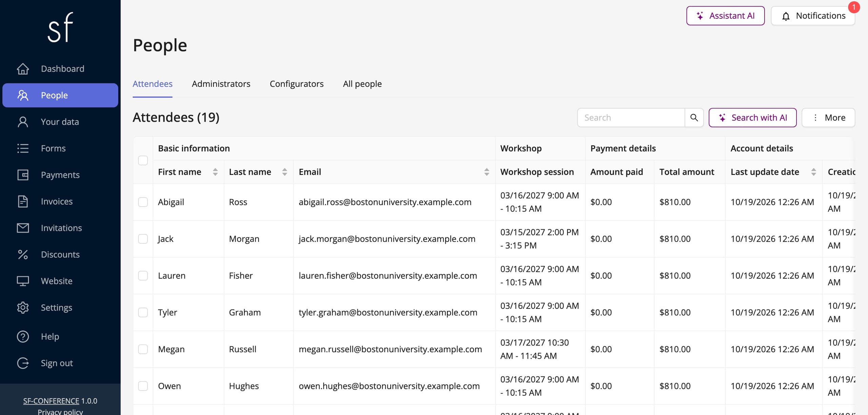Click the Search with AI button
The image size is (868, 415).
pos(752,118)
